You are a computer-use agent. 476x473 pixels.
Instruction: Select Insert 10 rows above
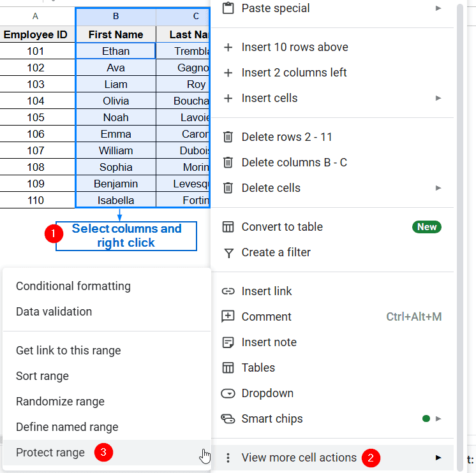(332, 47)
